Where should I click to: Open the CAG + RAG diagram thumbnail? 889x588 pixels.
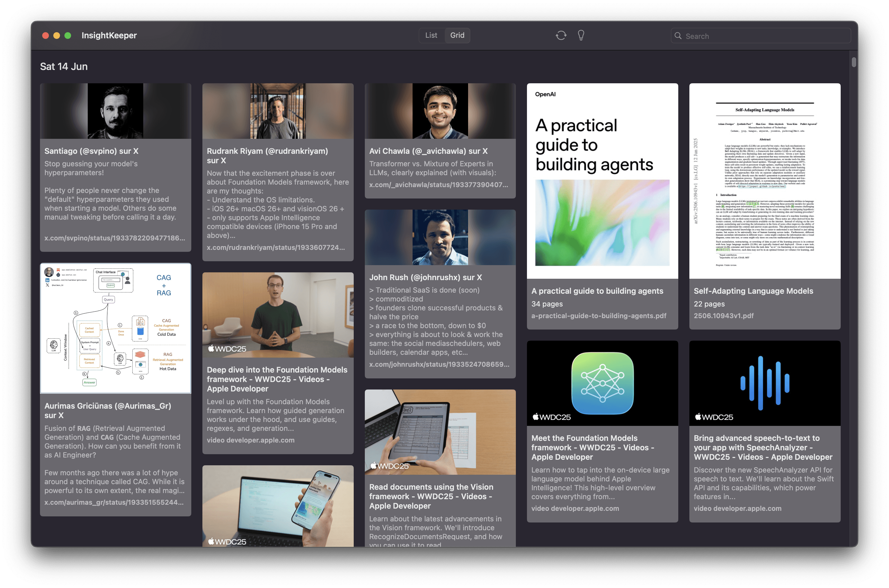[x=115, y=328]
